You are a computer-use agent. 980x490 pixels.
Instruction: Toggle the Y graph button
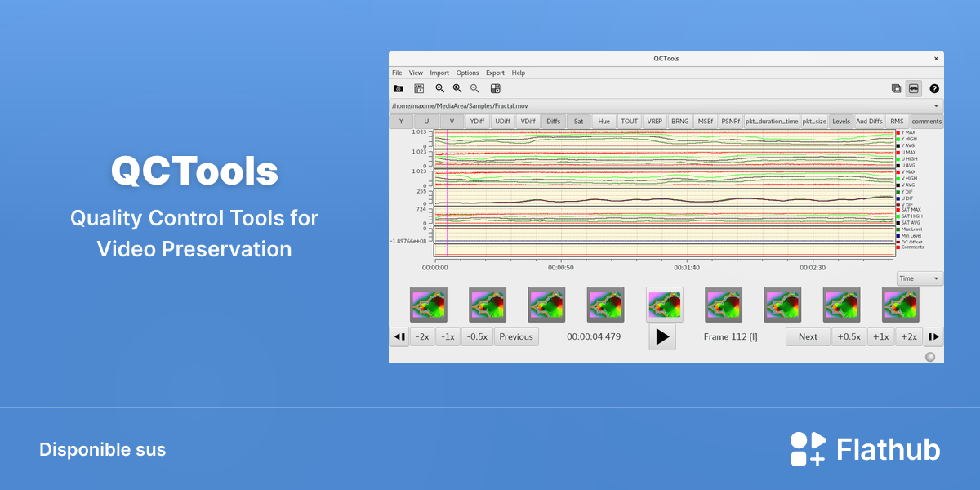click(x=401, y=121)
